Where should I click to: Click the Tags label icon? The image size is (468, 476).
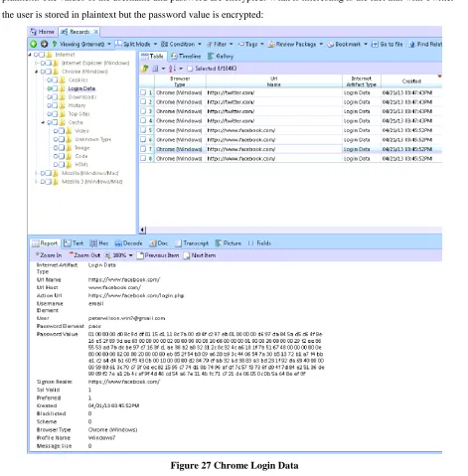coord(241,44)
